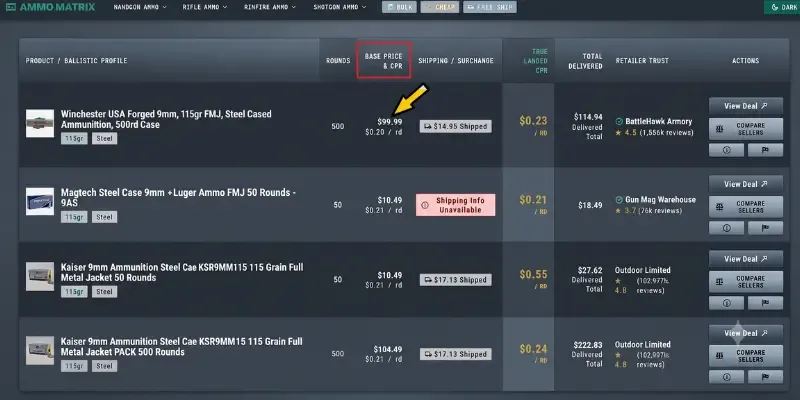Select the Steel tag on Winchester row
Viewport: 800px width, 400px height.
[105, 138]
